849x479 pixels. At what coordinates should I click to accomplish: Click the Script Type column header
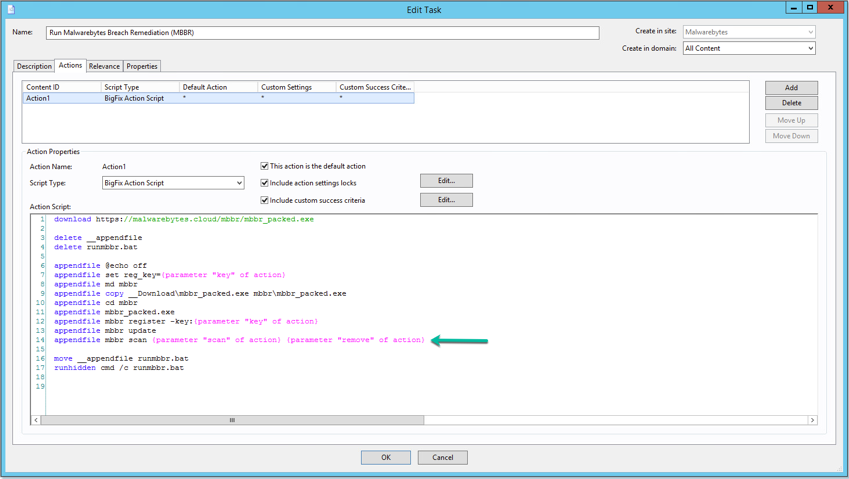(x=140, y=87)
